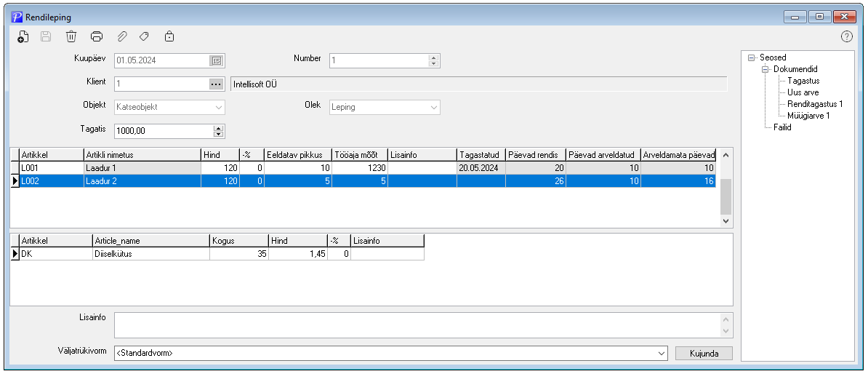Click the tag label icon
This screenshot has width=868, height=374.
click(x=144, y=37)
